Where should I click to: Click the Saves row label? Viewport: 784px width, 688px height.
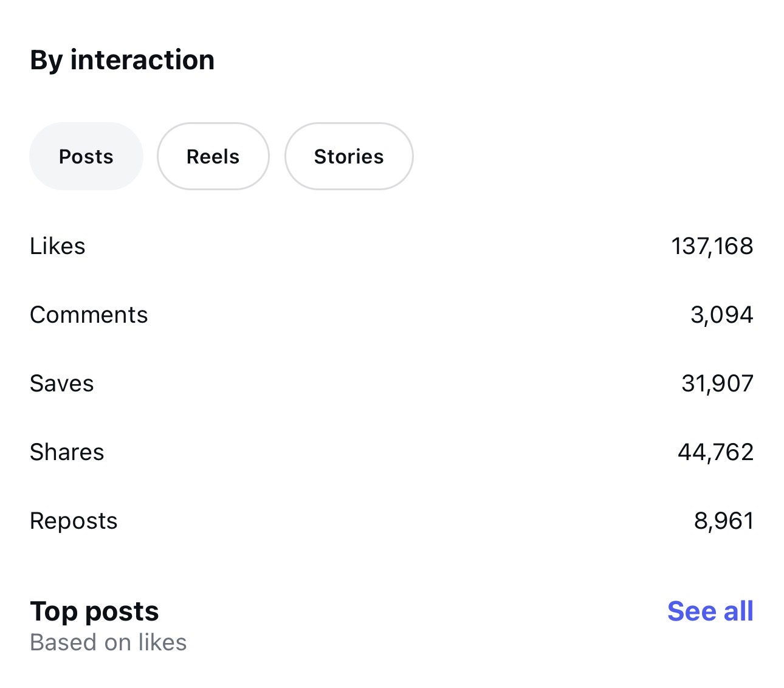pyautogui.click(x=62, y=384)
